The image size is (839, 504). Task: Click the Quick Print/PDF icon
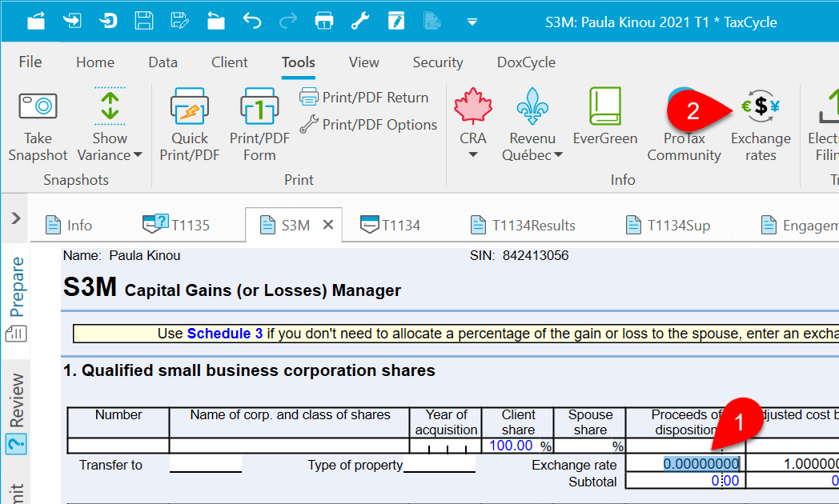coord(190,106)
